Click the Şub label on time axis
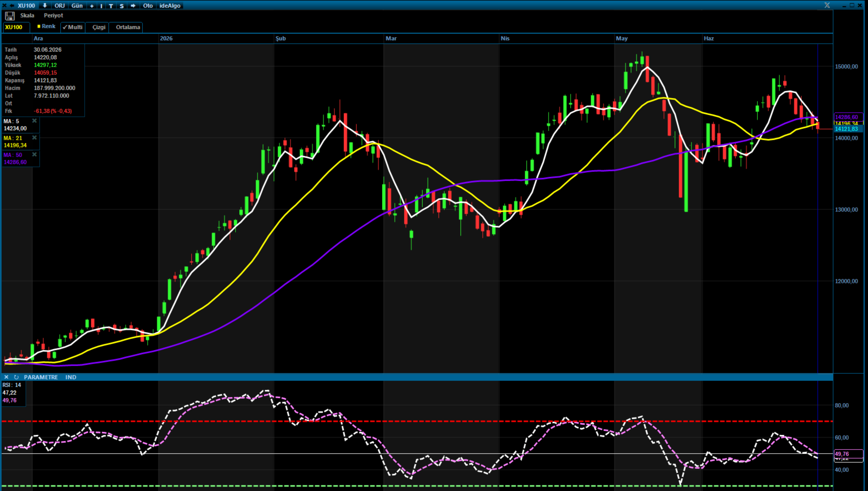The height and width of the screenshot is (491, 868). tap(281, 39)
